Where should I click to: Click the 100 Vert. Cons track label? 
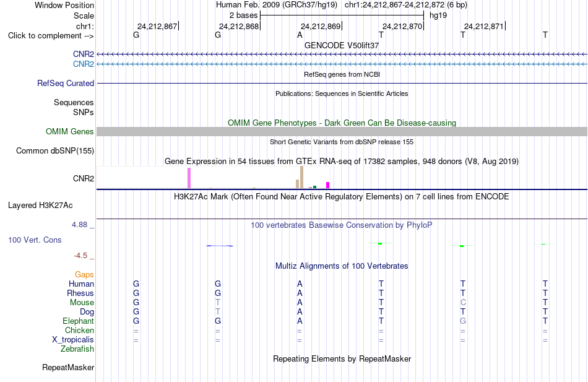(35, 240)
